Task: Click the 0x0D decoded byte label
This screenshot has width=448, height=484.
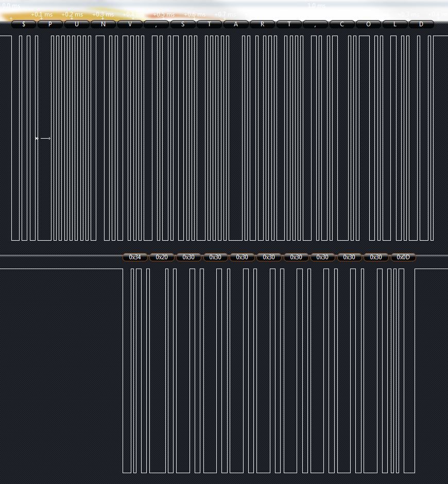Action: point(403,257)
